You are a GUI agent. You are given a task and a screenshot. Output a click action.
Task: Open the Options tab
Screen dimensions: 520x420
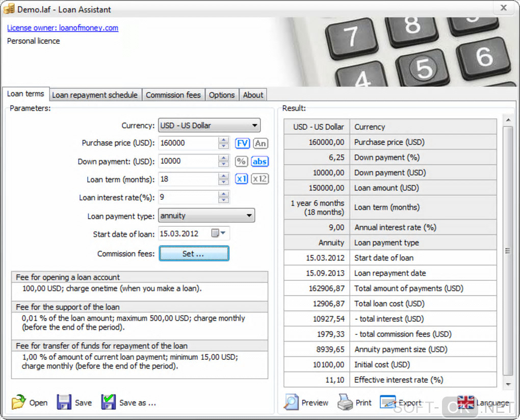pyautogui.click(x=222, y=95)
